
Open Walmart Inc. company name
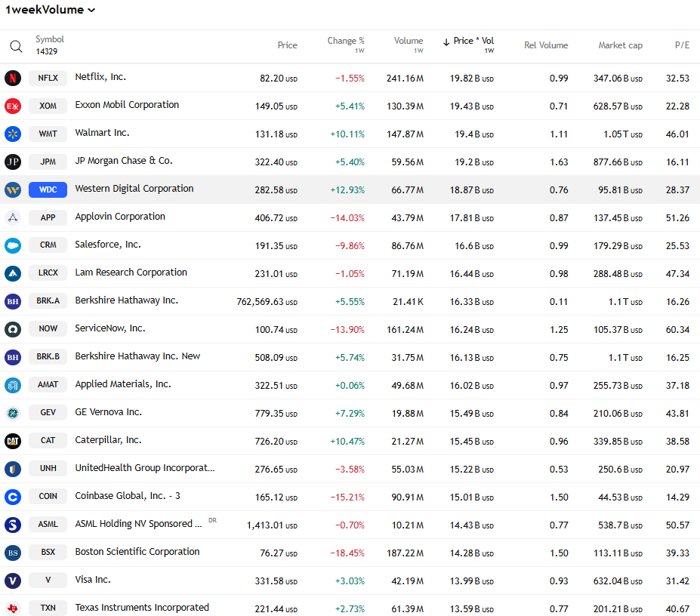point(102,133)
